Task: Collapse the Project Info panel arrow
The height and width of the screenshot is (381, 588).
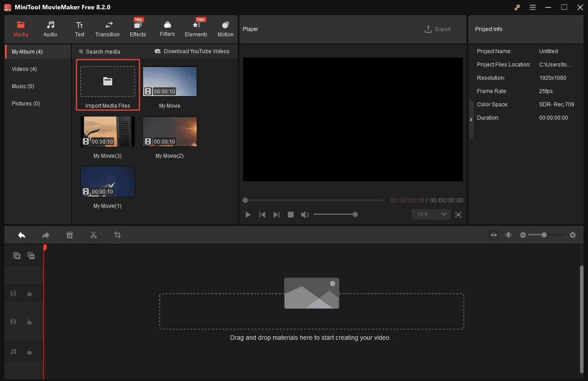Action: 471,120
